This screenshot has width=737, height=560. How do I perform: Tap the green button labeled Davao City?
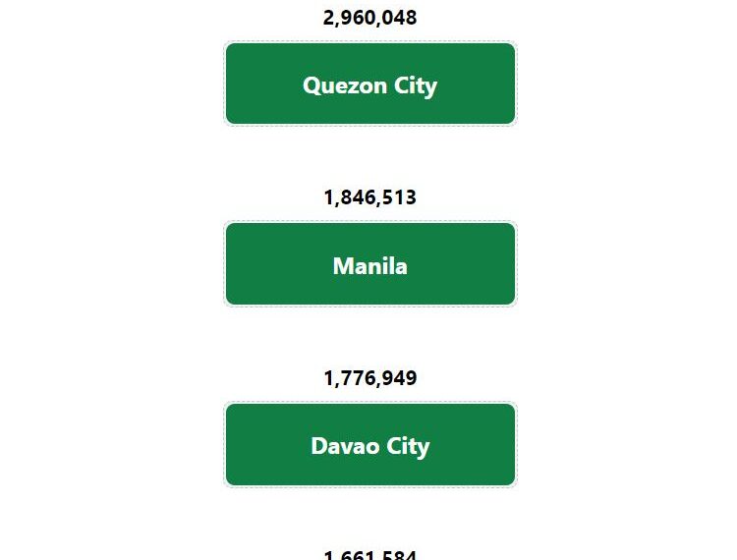370,444
